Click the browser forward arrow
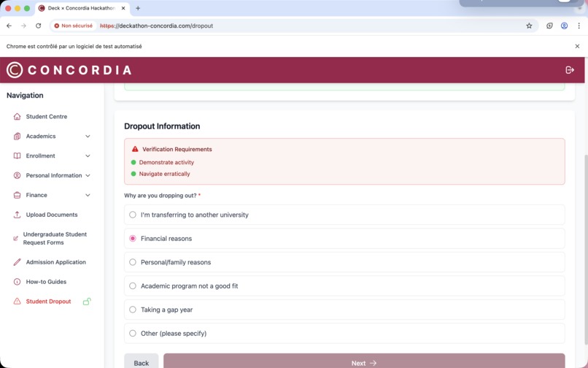This screenshot has height=368, width=588. (x=23, y=26)
